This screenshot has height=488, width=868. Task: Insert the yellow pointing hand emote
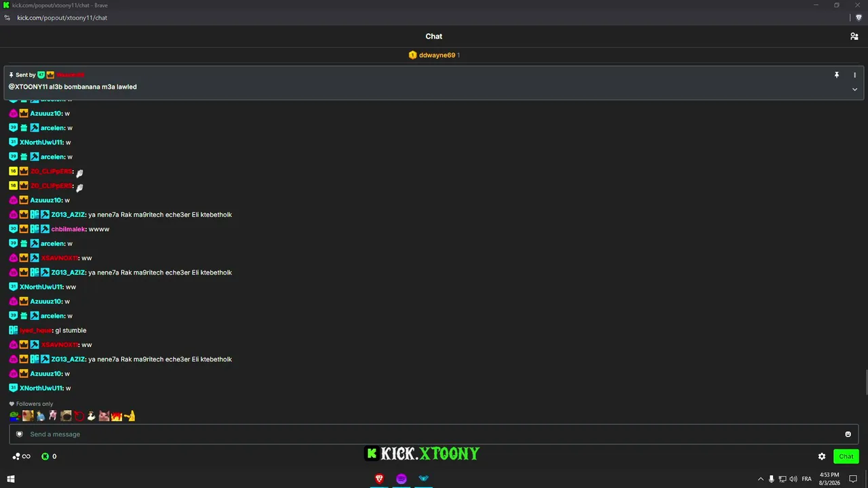130,415
